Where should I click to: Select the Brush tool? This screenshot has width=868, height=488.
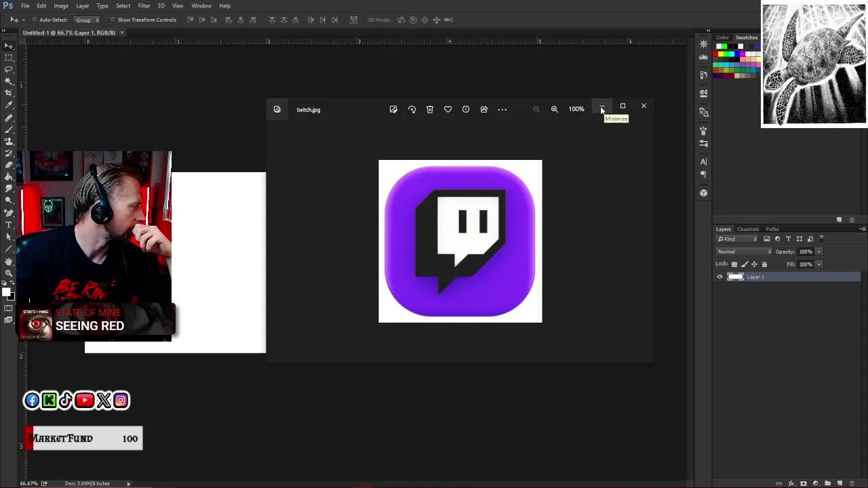click(9, 130)
